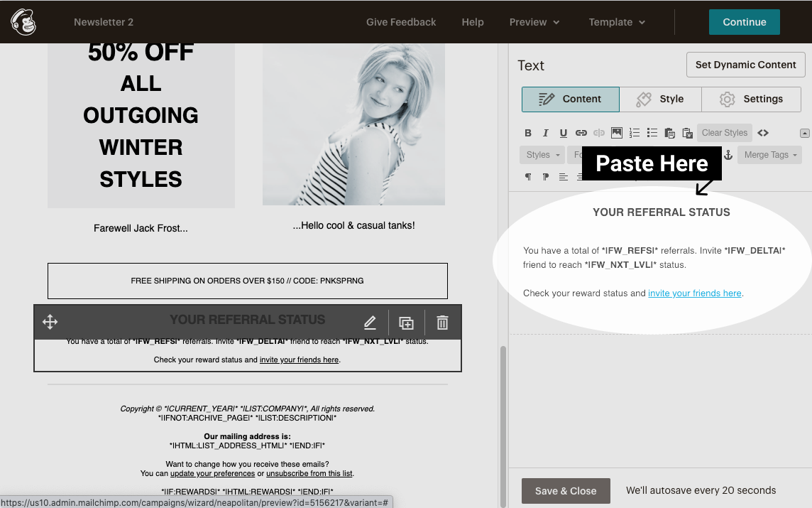Select the woman photo image block
The image size is (812, 508).
(x=353, y=124)
